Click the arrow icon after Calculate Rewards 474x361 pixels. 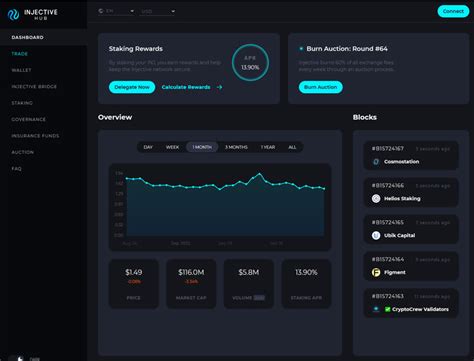[219, 87]
